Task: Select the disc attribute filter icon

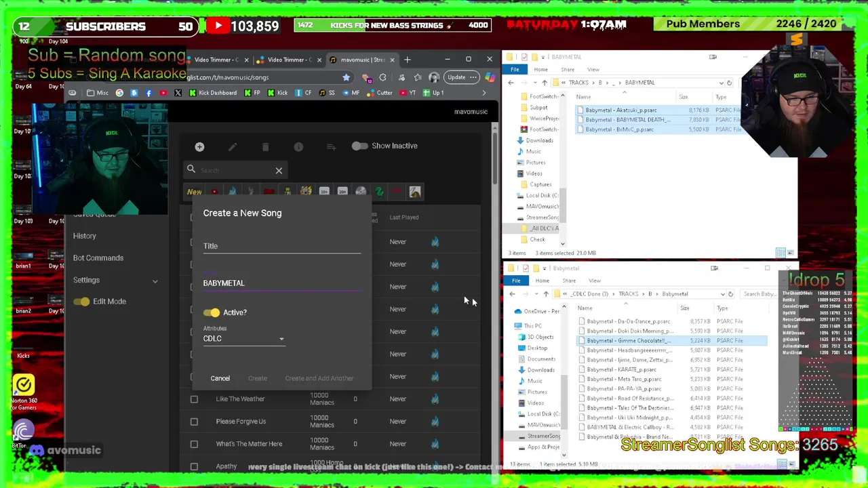Action: click(361, 192)
